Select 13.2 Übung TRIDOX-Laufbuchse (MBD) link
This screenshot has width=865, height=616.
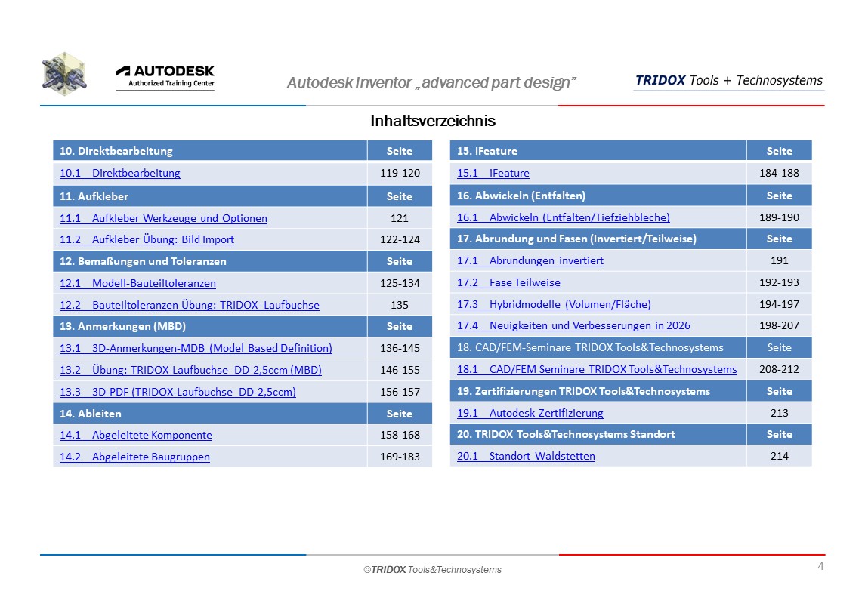190,370
